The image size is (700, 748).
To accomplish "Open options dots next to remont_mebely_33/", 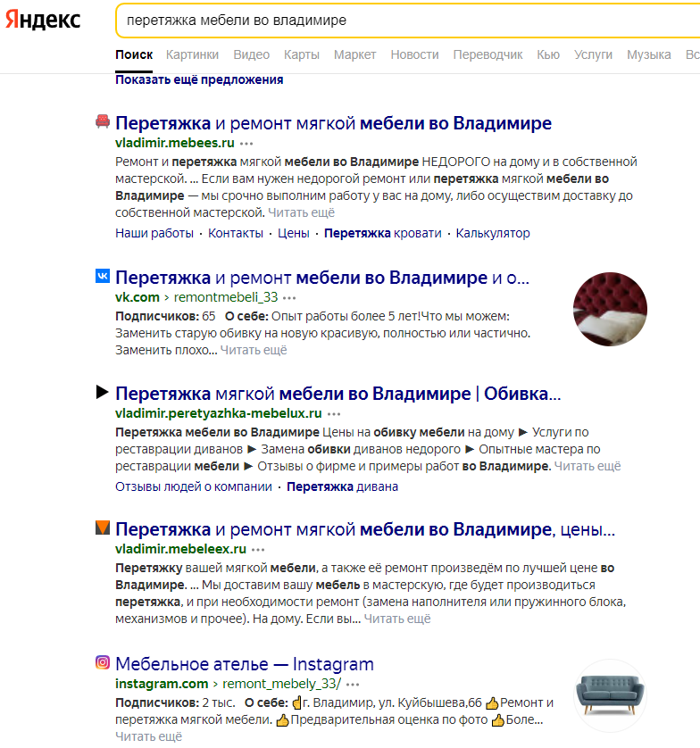I will tap(353, 685).
